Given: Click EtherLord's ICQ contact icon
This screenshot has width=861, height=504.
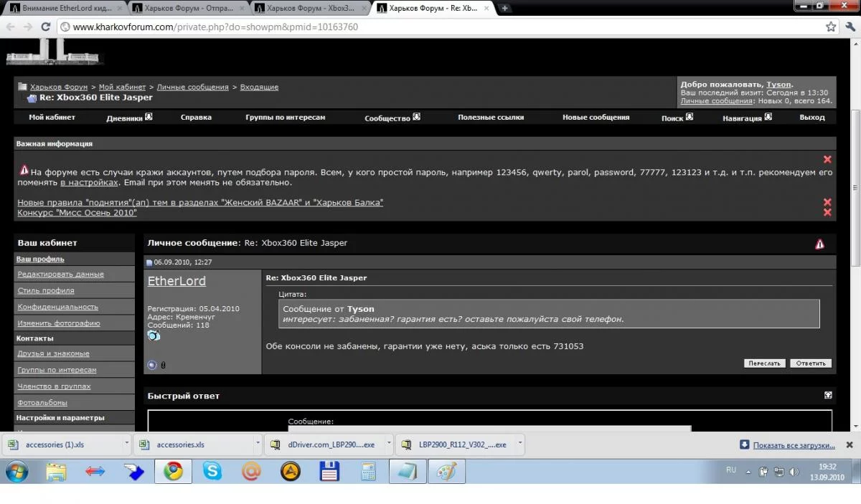Looking at the screenshot, I should click(154, 336).
